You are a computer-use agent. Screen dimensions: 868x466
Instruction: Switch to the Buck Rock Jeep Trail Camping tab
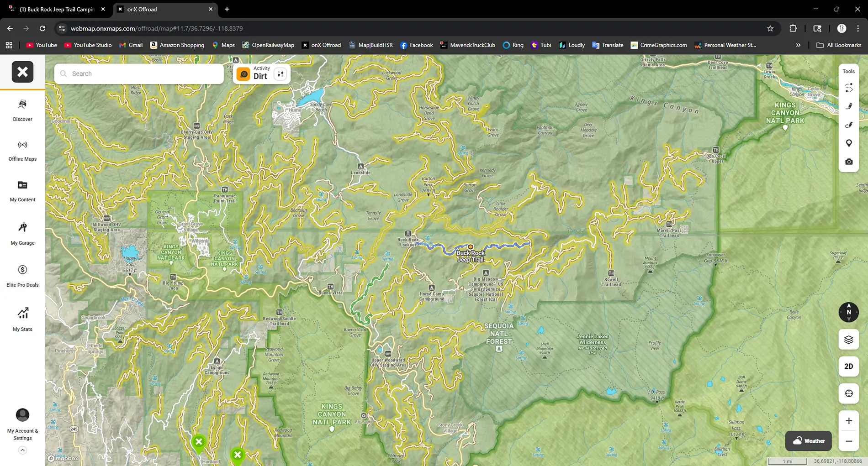pyautogui.click(x=57, y=9)
